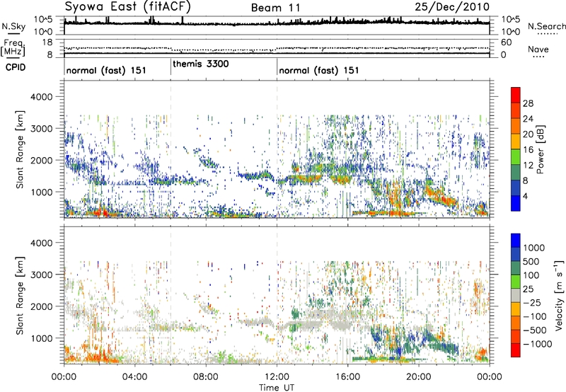
Task: Click the "18" frequency axis tick label
Action: point(47,42)
